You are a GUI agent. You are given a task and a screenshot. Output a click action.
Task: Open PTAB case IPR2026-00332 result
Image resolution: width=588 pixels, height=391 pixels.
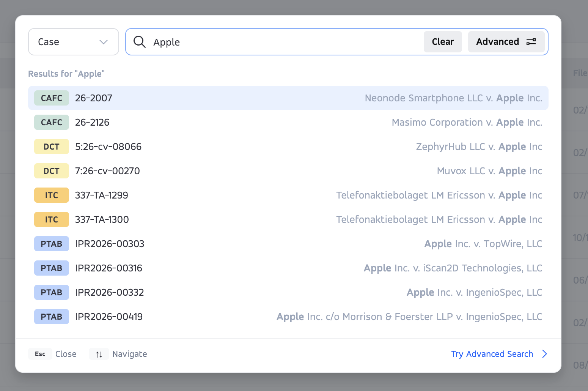click(288, 292)
